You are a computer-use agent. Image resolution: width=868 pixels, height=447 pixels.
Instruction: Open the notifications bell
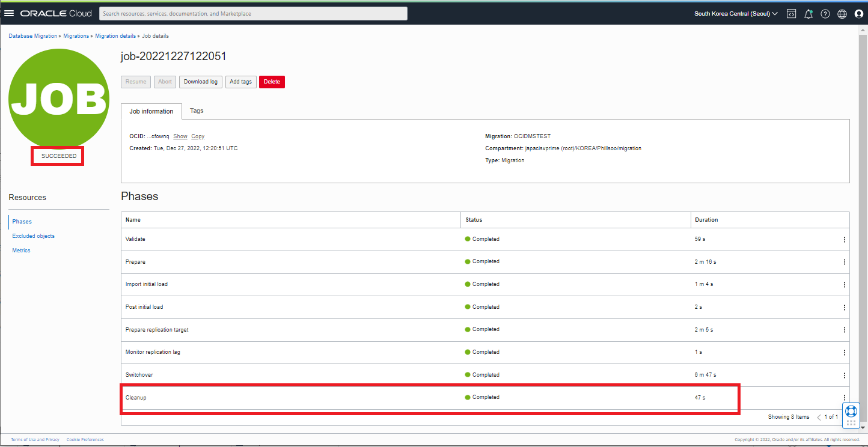pos(808,14)
